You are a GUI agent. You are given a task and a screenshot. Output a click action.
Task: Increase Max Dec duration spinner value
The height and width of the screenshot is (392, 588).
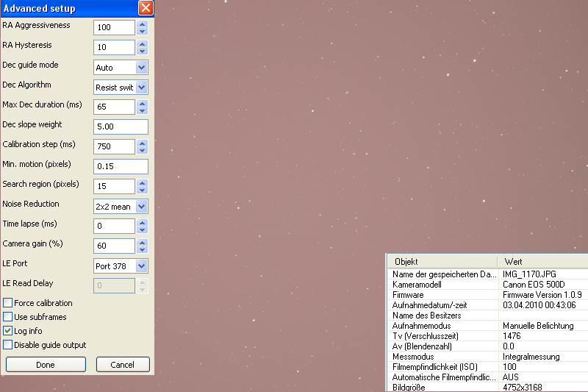pos(143,103)
